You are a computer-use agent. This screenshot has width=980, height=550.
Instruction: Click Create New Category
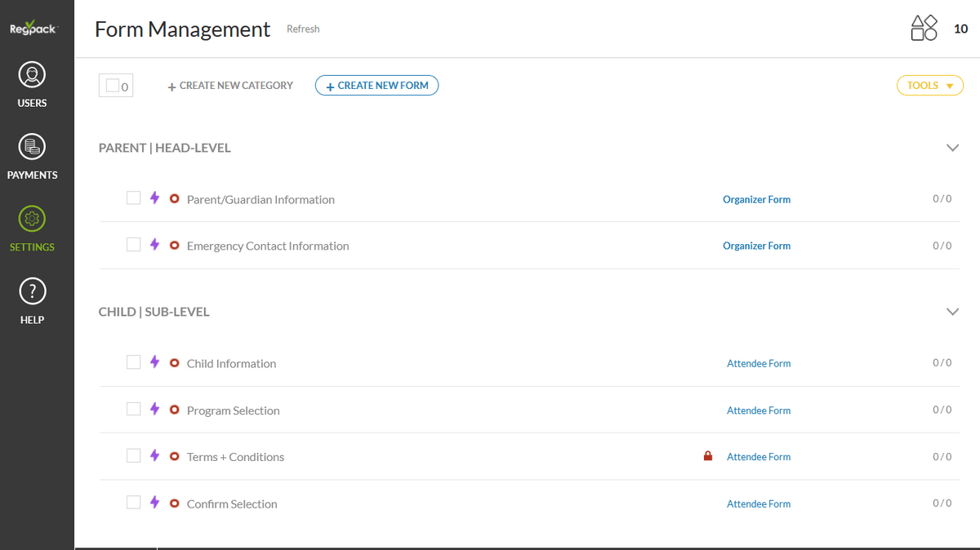coord(230,86)
